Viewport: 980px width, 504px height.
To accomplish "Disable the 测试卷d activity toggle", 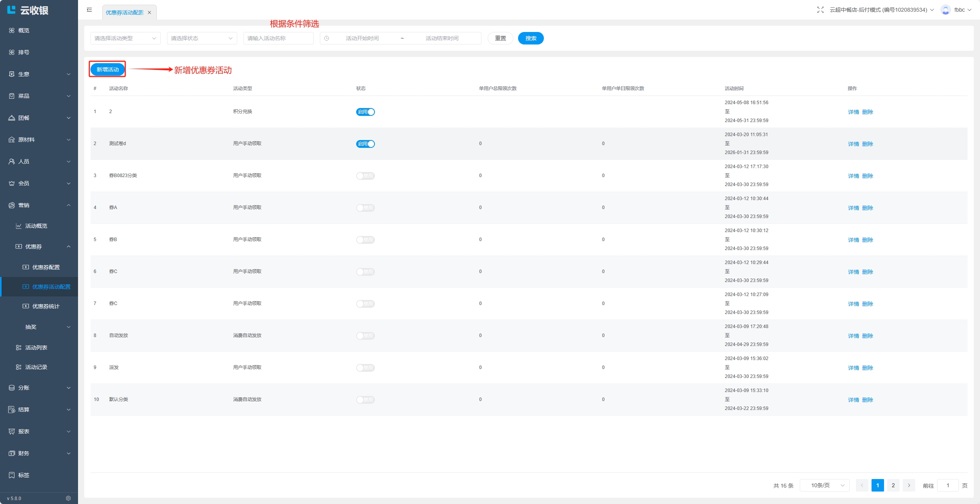I will tap(365, 144).
